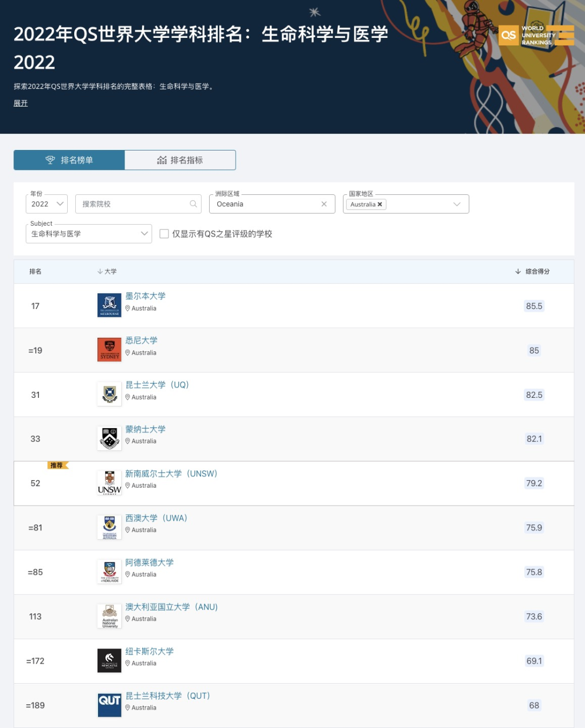Image resolution: width=585 pixels, height=728 pixels.
Task: Click the 推荐 badge on UNSW row
Action: pyautogui.click(x=58, y=465)
